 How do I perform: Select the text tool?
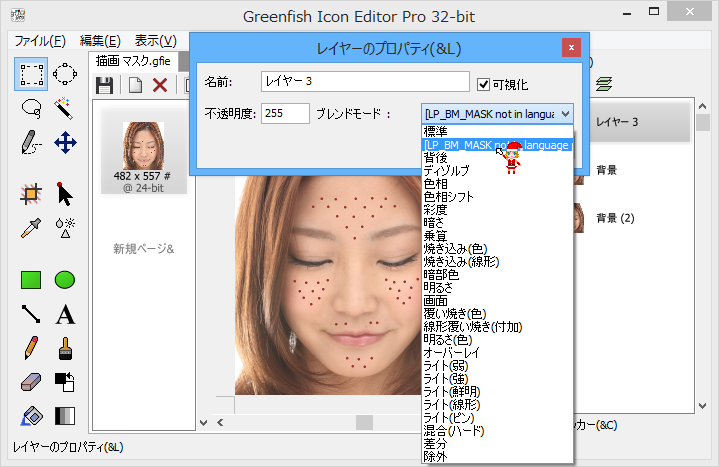[65, 314]
